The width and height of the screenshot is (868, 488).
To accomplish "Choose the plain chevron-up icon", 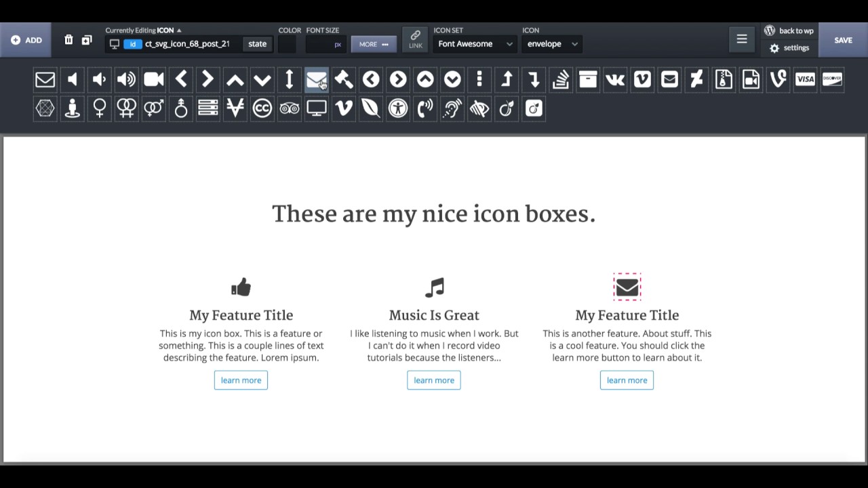I will (x=235, y=80).
